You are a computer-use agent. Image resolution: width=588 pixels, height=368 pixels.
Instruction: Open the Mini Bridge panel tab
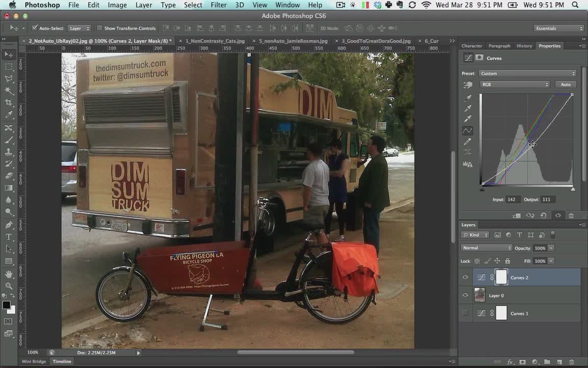(34, 361)
